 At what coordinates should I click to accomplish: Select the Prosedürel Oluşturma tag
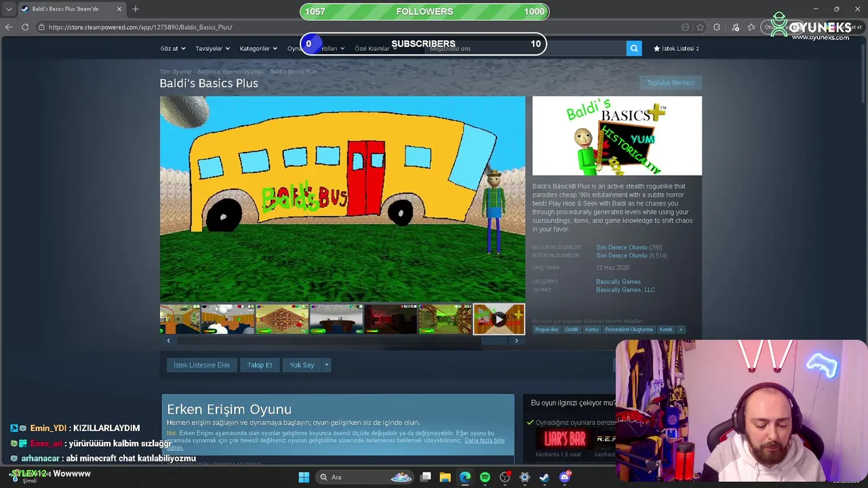pyautogui.click(x=629, y=329)
